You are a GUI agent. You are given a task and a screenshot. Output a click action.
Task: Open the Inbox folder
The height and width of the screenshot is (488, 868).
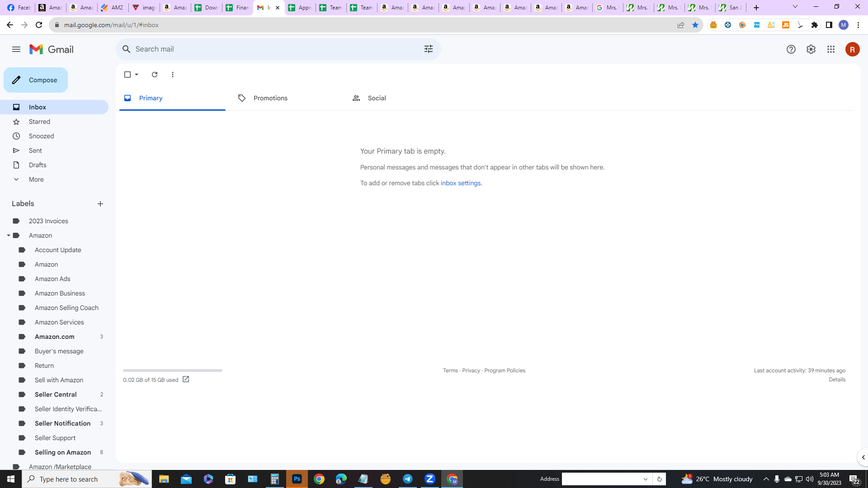(x=54, y=107)
